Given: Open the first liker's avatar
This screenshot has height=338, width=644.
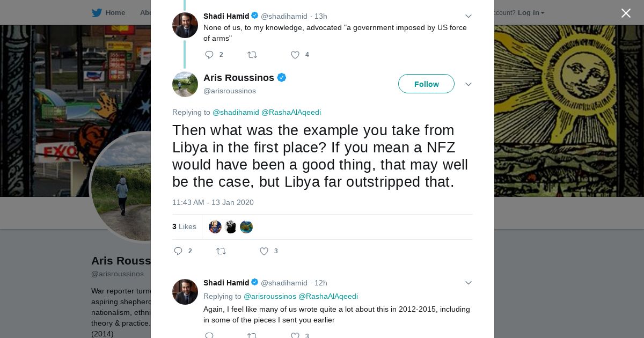Looking at the screenshot, I should pos(215,227).
